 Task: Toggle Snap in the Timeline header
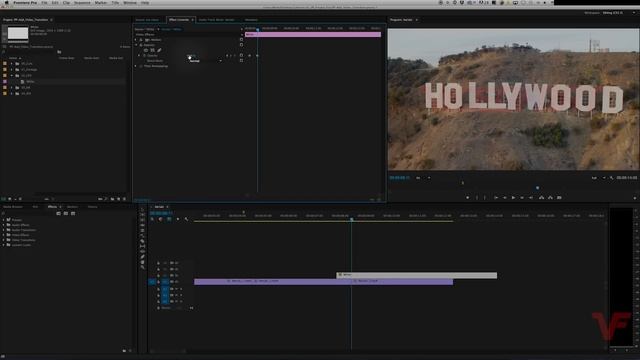160,219
